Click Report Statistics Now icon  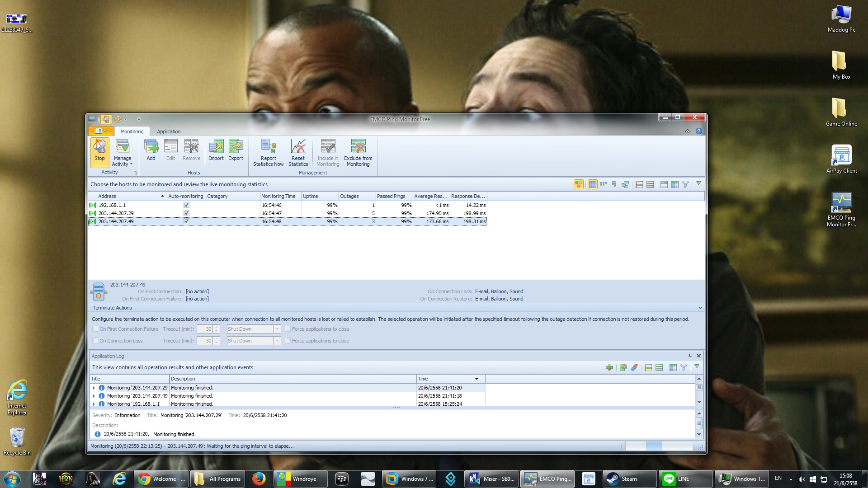coord(268,152)
